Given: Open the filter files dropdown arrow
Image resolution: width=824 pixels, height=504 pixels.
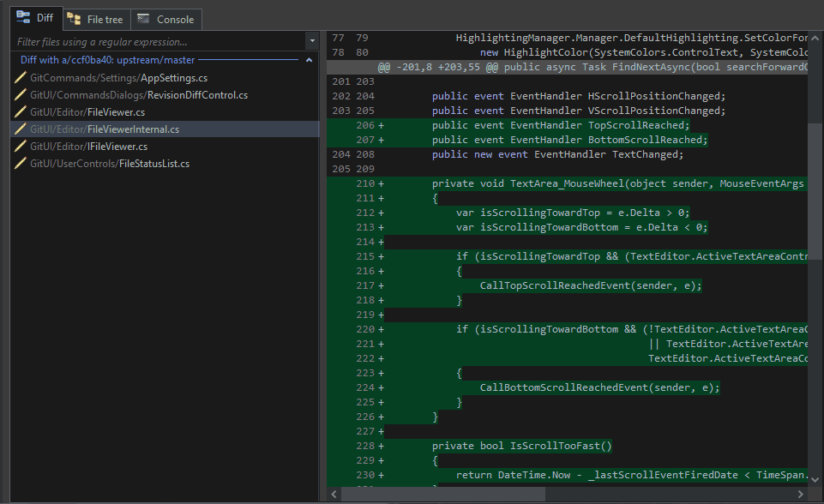Looking at the screenshot, I should [x=312, y=41].
